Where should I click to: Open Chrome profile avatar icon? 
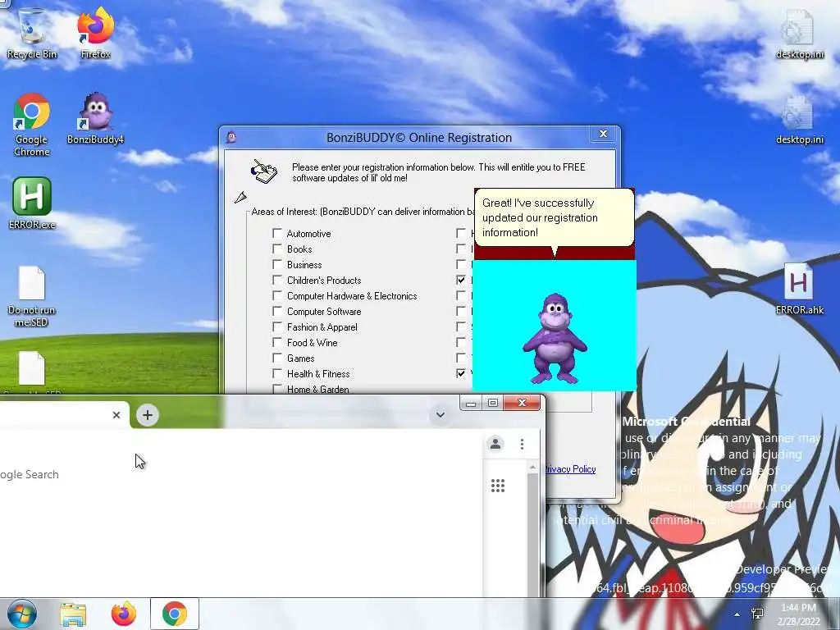pyautogui.click(x=495, y=444)
